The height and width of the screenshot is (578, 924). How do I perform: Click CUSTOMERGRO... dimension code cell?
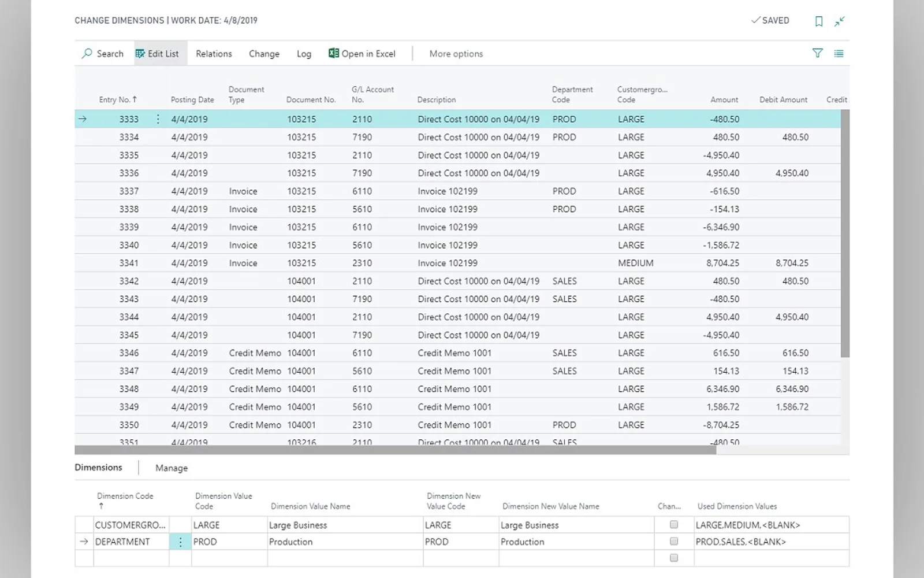pos(131,525)
